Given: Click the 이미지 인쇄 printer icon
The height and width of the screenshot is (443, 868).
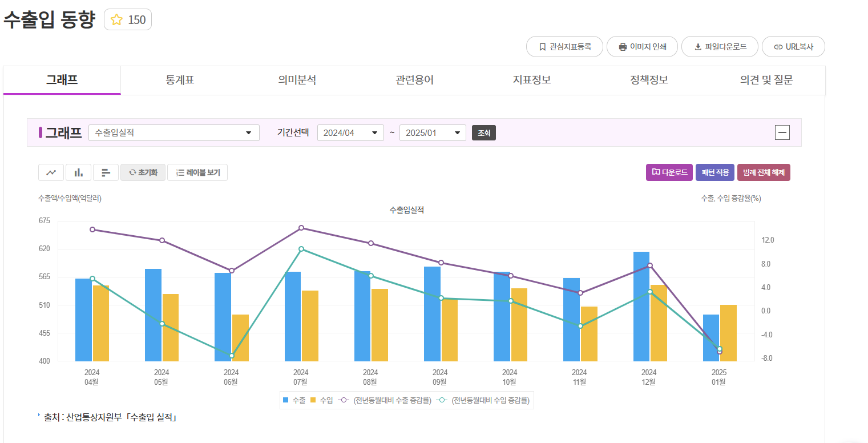Looking at the screenshot, I should click(622, 46).
